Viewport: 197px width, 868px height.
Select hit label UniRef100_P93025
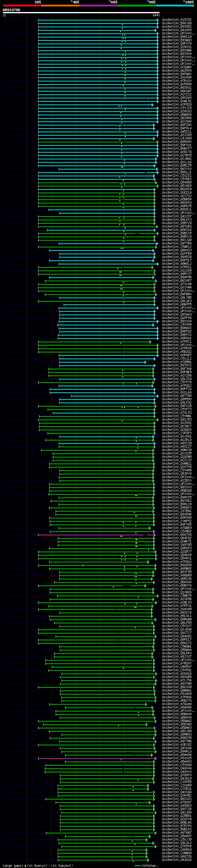pyautogui.click(x=177, y=758)
